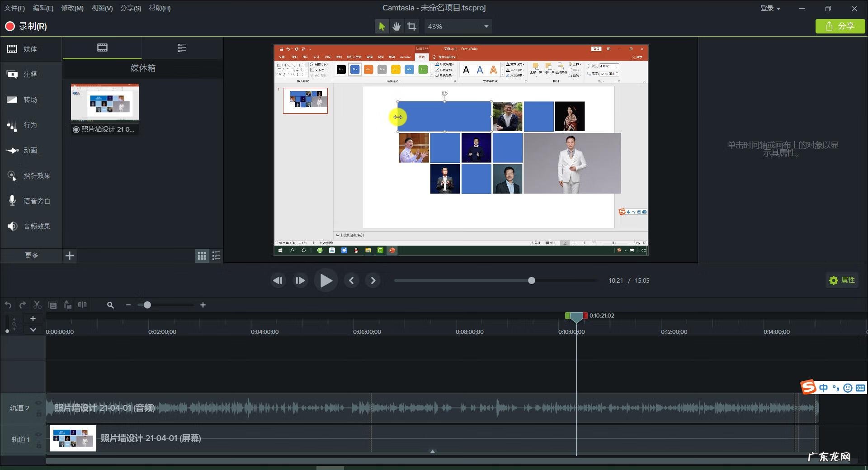Select the crop tool in canvas toolbar
The width and height of the screenshot is (868, 470).
[411, 26]
